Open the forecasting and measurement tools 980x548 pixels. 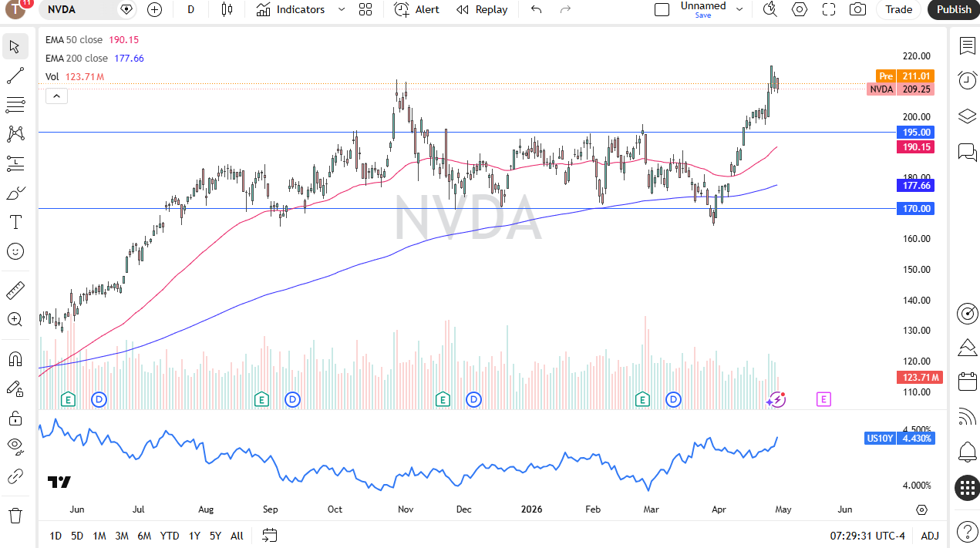15,163
